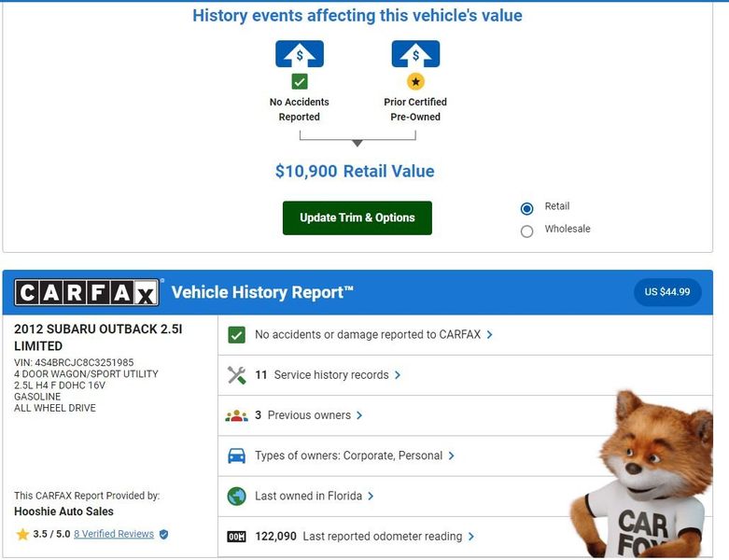This screenshot has width=729, height=560.
Task: Click History events affecting this vehicle's value heading
Action: (357, 16)
